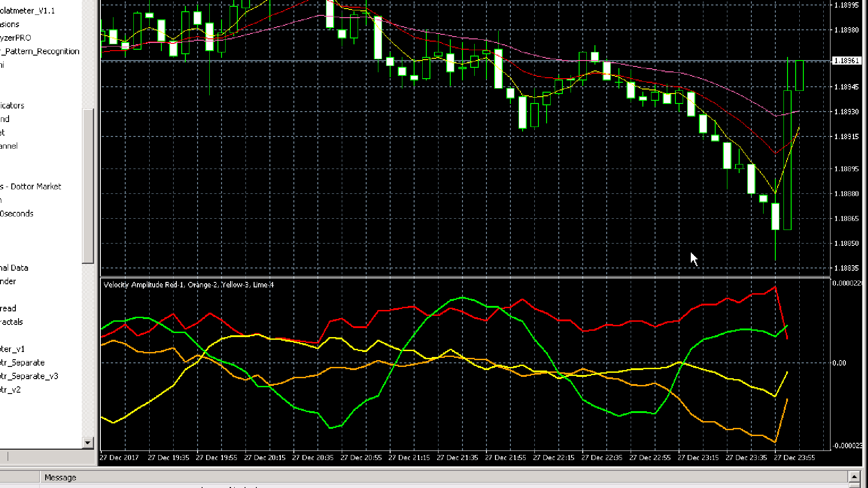Select the 0seconds navigator item
This screenshot has width=868, height=488.
[x=17, y=213]
